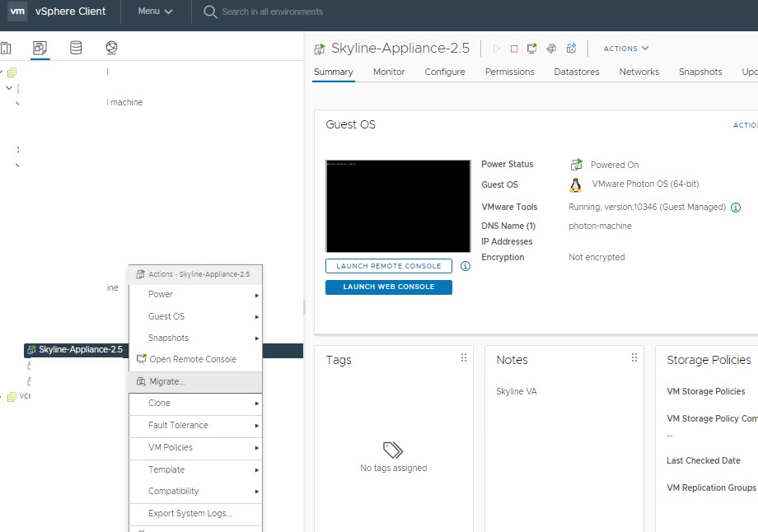Click info icon beside Launch Remote Console

tap(466, 267)
